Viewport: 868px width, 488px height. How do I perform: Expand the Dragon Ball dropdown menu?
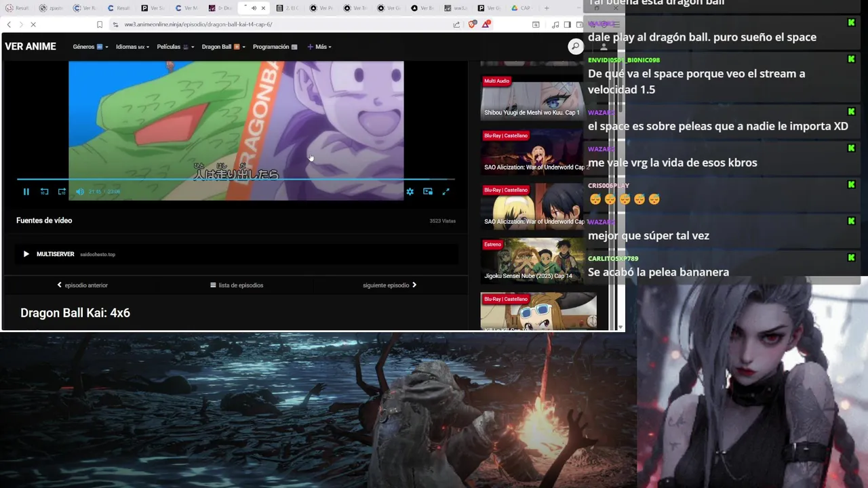[223, 47]
